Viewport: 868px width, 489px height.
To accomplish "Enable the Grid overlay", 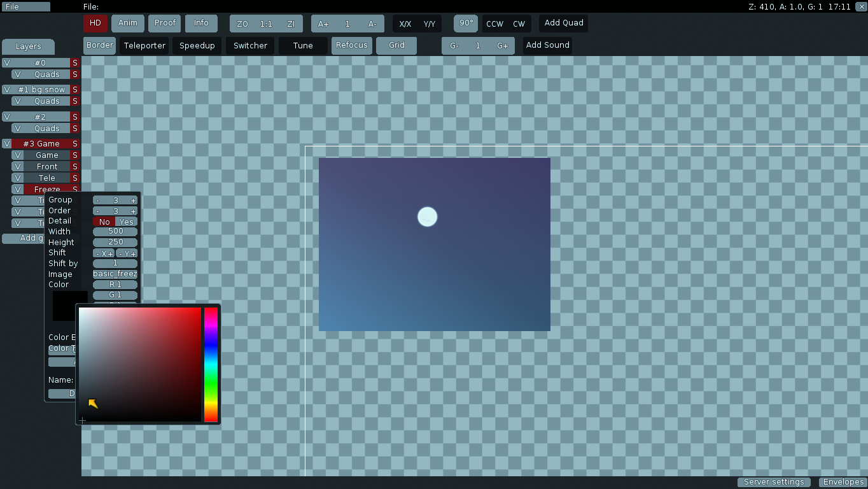I will (x=396, y=45).
